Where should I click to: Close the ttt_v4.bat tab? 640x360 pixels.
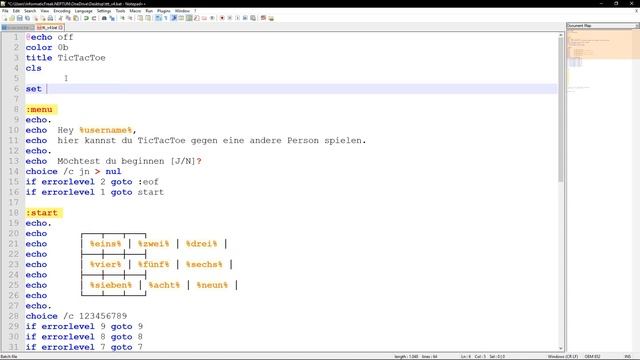pyautogui.click(x=61, y=27)
